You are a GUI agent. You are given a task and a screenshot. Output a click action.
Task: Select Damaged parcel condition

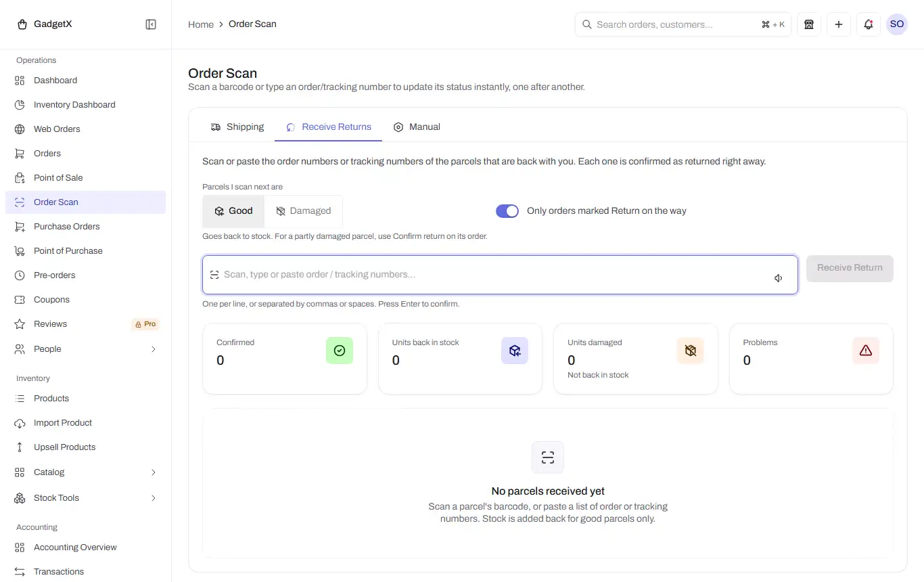point(303,211)
